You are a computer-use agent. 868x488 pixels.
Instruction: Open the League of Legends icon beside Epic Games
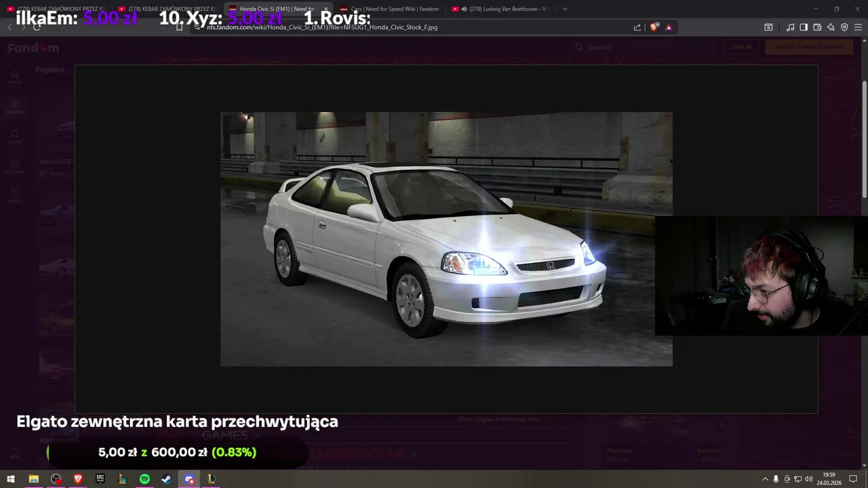123,479
